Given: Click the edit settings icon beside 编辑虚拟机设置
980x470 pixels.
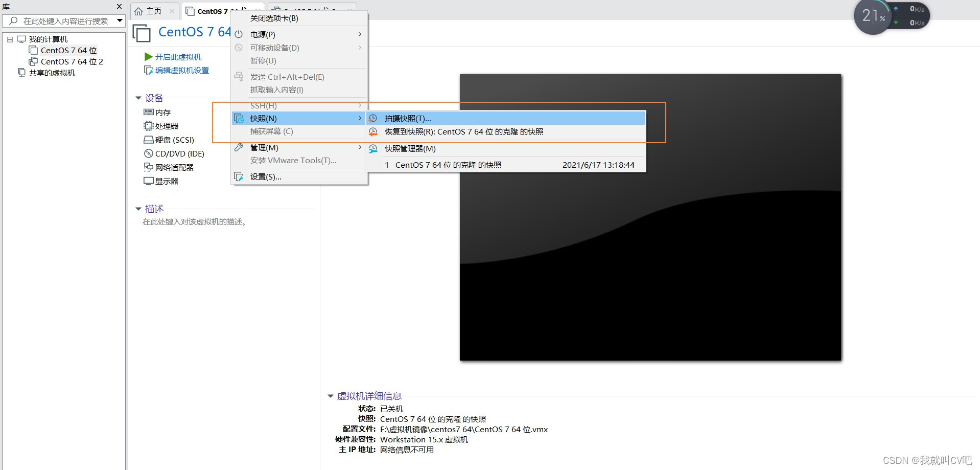Looking at the screenshot, I should [149, 70].
